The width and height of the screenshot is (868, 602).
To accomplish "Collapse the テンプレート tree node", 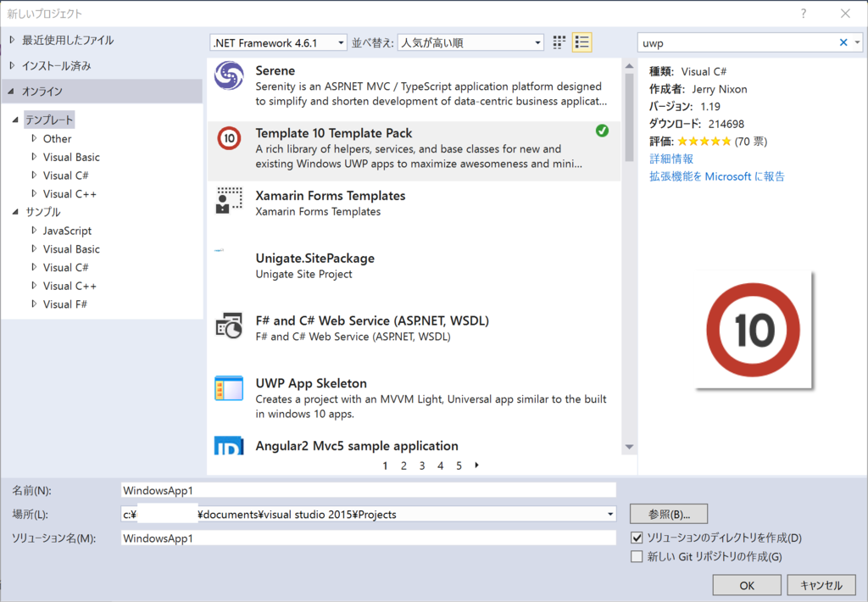I will (15, 120).
